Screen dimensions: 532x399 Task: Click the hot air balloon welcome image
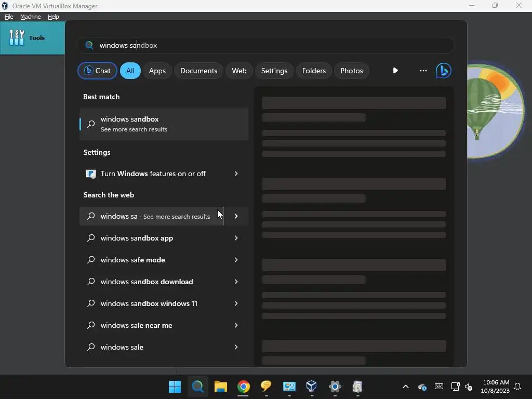point(495,111)
